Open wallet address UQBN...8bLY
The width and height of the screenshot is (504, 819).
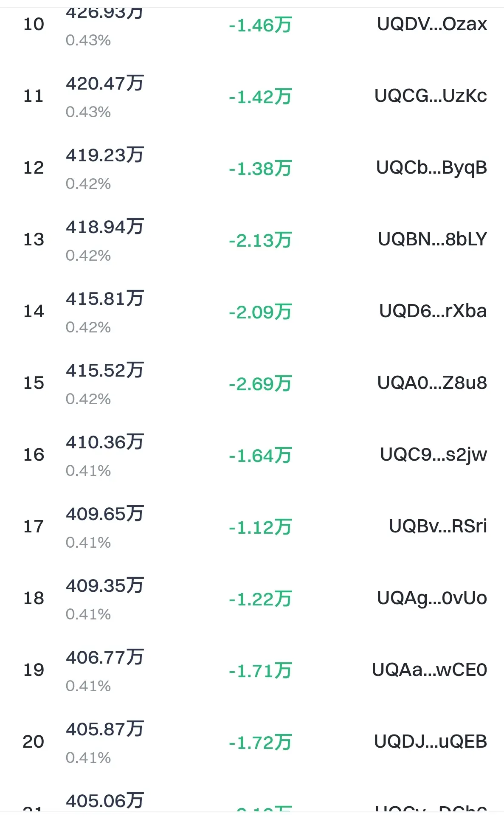(432, 239)
